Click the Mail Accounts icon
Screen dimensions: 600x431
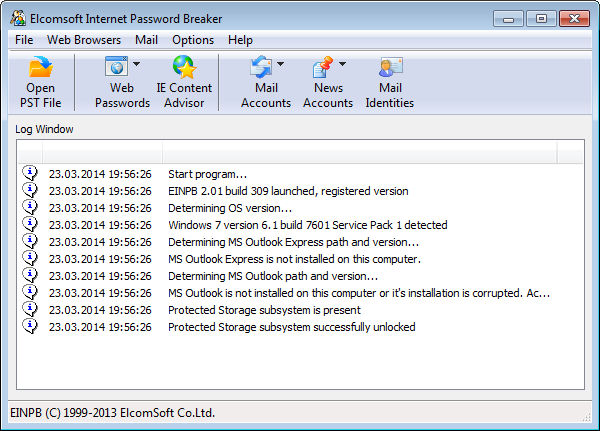pos(261,68)
